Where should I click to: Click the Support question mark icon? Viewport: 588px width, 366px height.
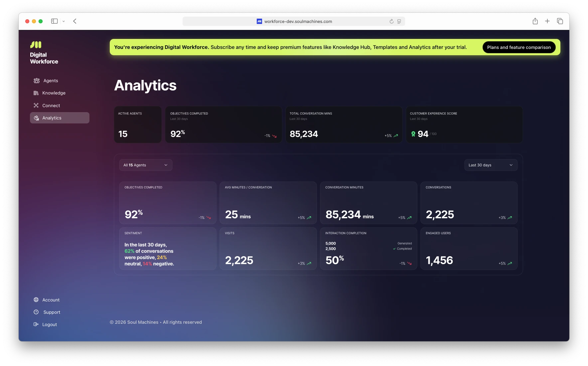pyautogui.click(x=36, y=312)
